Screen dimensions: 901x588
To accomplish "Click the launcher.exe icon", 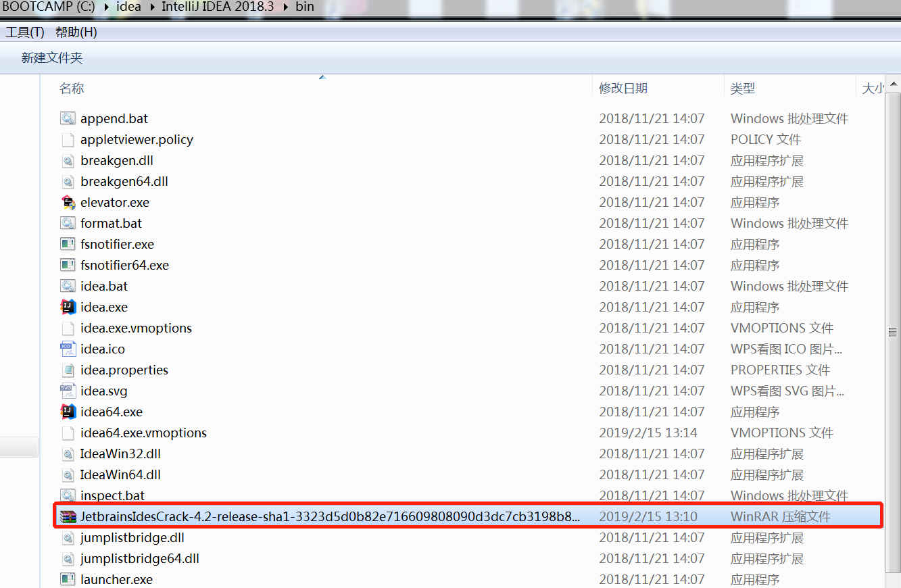I will (x=68, y=579).
